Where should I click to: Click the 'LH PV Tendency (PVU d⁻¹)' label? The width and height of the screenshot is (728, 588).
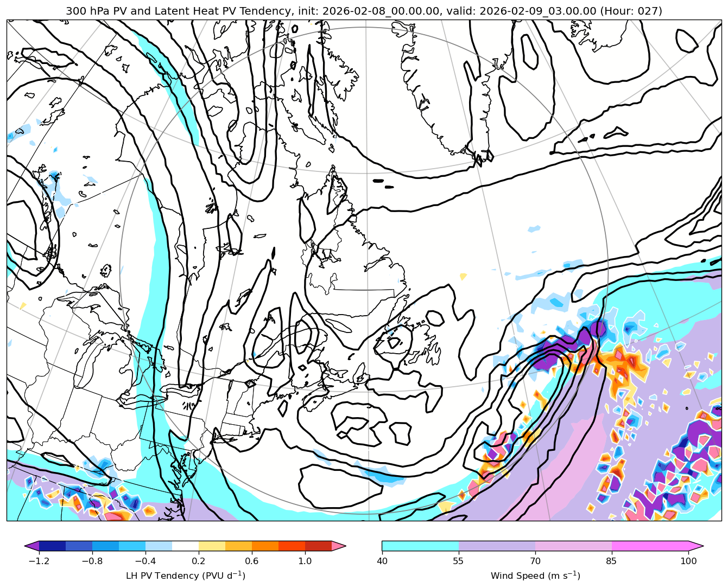click(185, 576)
